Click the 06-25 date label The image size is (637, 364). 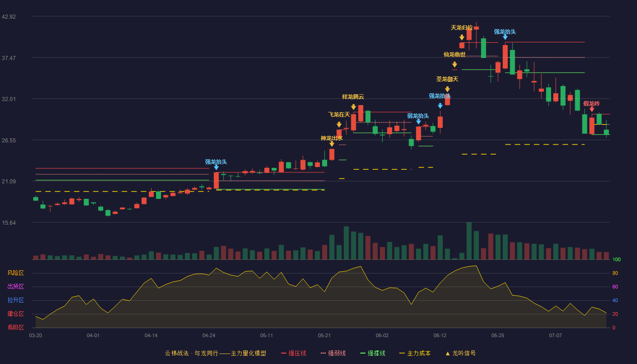(498, 335)
